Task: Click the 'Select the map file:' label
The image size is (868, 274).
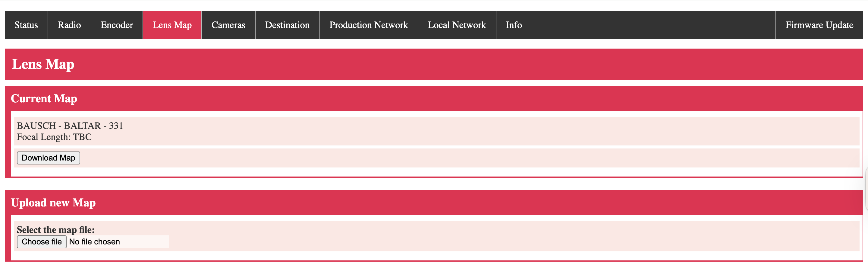Action: coord(55,230)
